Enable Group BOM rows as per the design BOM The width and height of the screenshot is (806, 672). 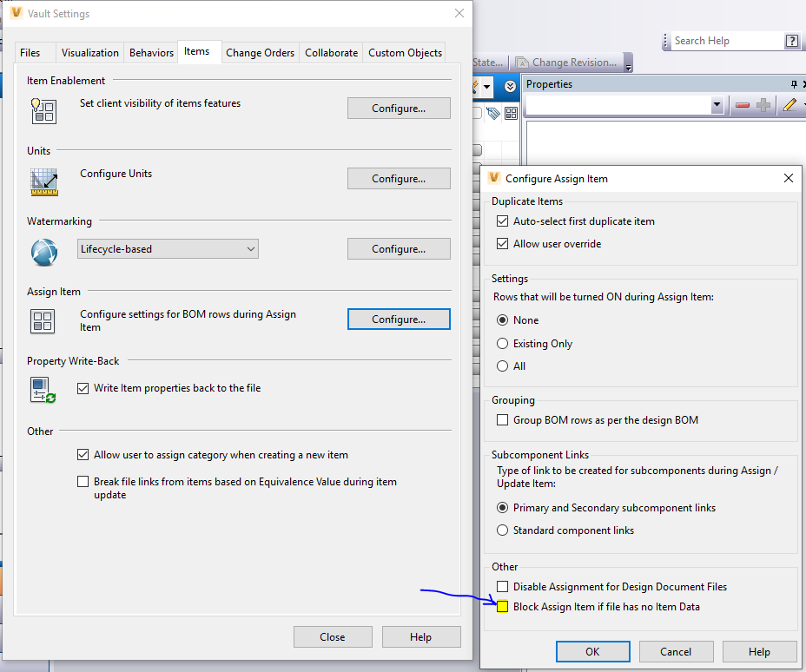coord(502,421)
